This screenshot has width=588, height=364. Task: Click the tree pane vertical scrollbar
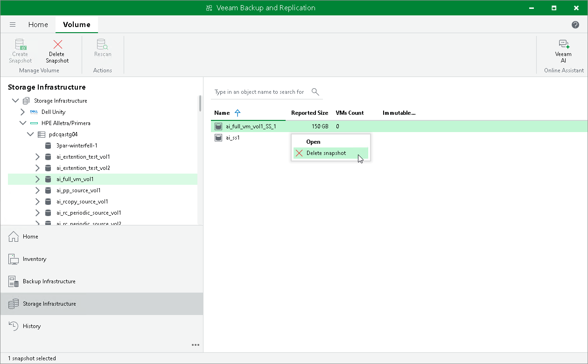pos(200,103)
